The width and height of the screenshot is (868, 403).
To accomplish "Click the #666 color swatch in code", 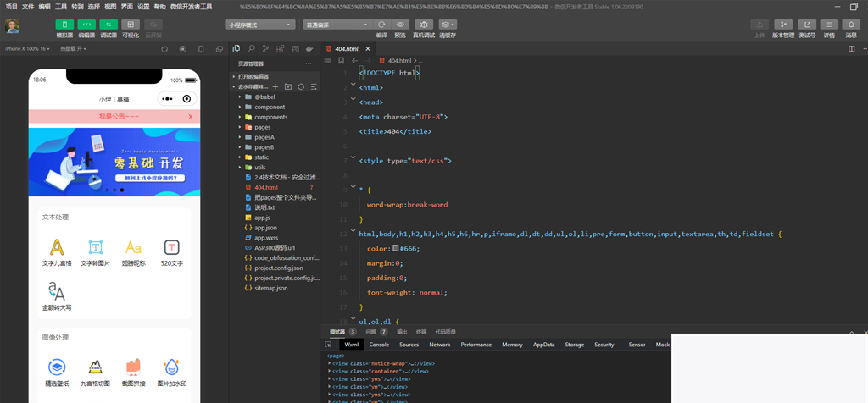I will pyautogui.click(x=395, y=248).
